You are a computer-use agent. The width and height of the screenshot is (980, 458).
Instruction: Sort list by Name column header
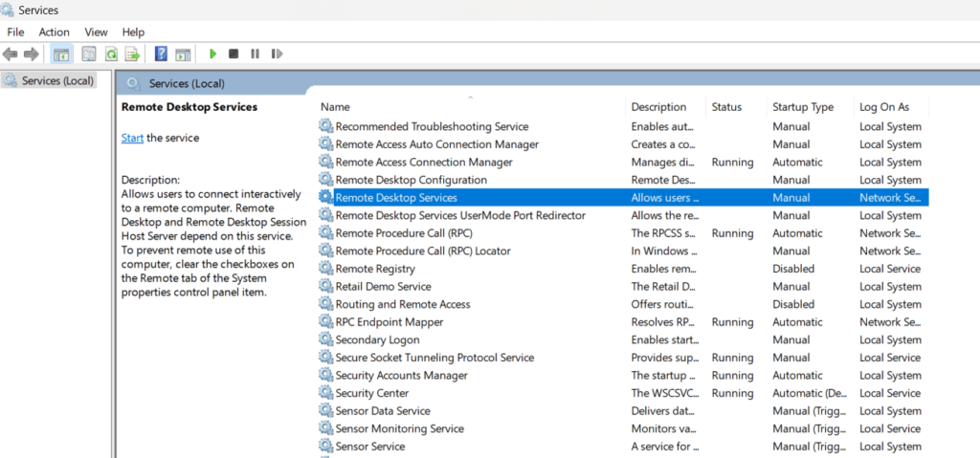(x=335, y=107)
